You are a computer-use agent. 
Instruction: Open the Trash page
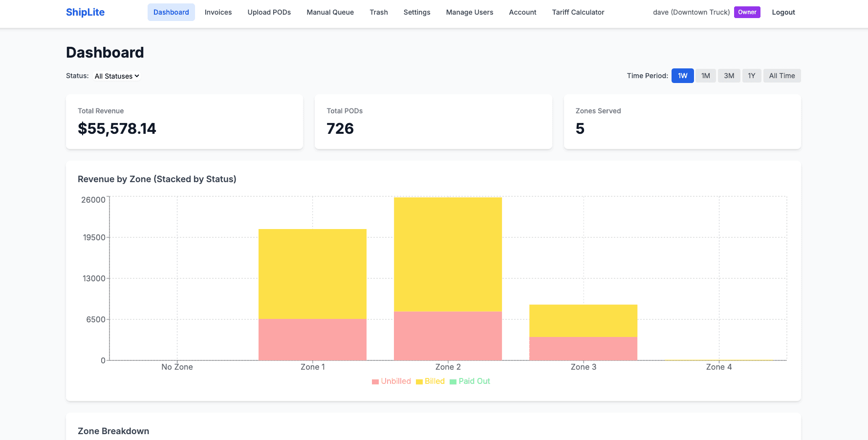378,12
